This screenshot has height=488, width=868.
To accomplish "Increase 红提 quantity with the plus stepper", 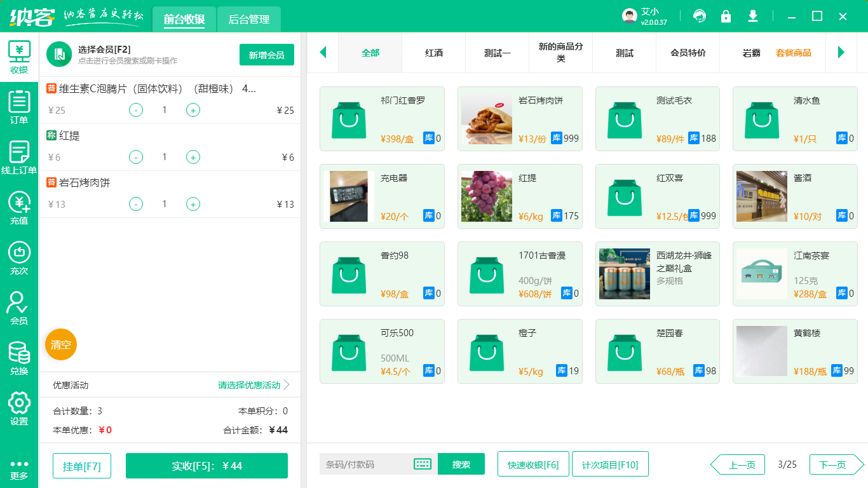I will 193,157.
